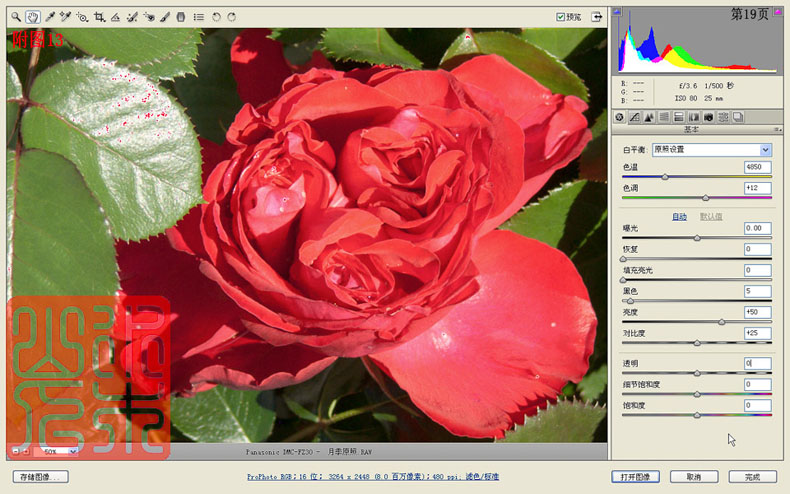This screenshot has height=494, width=790.
Task: Click the 色温 value field showing 4850
Action: coord(758,167)
